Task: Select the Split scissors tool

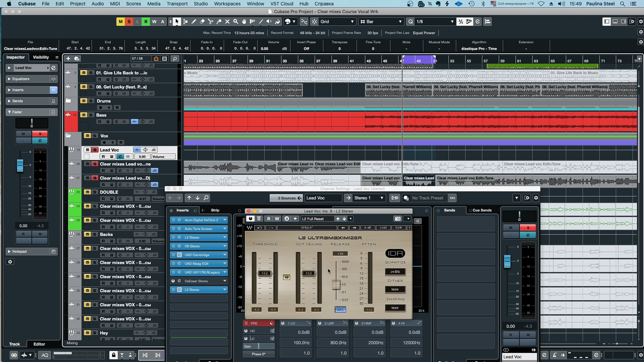Action: click(x=210, y=22)
